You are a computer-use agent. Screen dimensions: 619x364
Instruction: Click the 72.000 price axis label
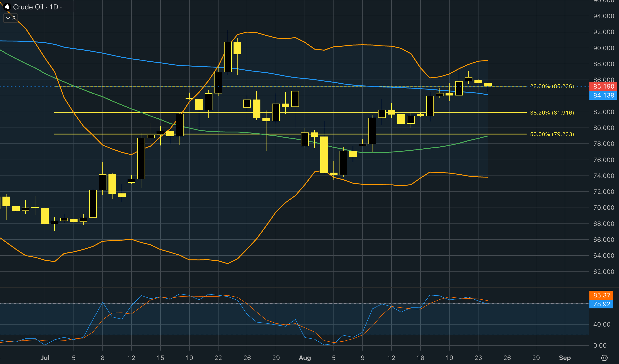[604, 192]
